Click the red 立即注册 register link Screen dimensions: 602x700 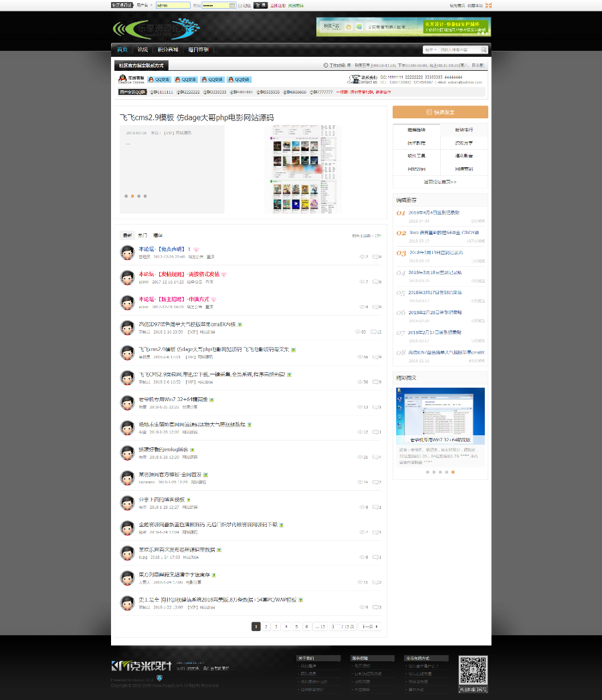(x=278, y=5)
